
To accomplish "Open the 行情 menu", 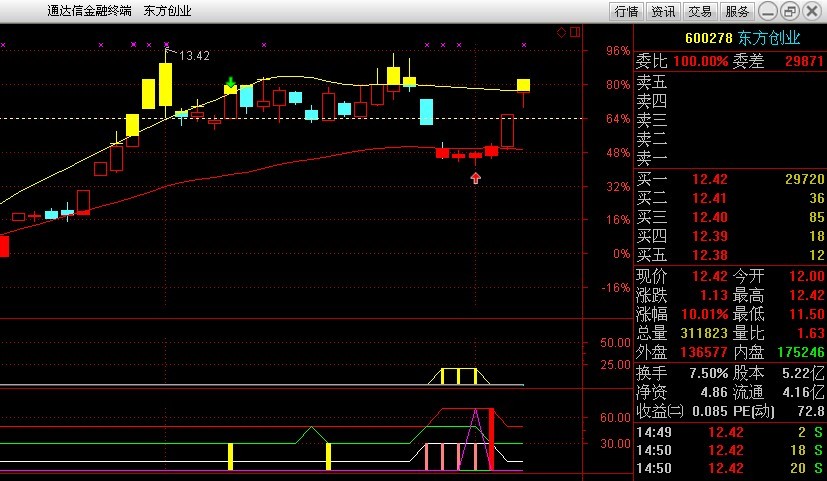I will click(x=626, y=11).
